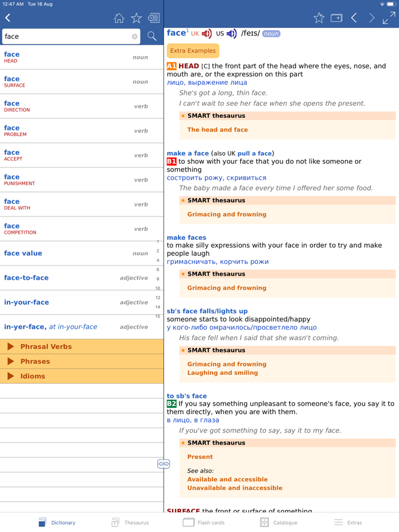Switch to Flash cards tab
Image resolution: width=399 pixels, height=532 pixels.
pos(203,522)
